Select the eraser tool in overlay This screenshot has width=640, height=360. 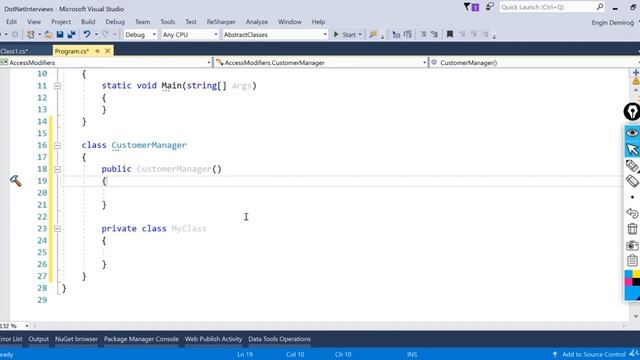[632, 181]
